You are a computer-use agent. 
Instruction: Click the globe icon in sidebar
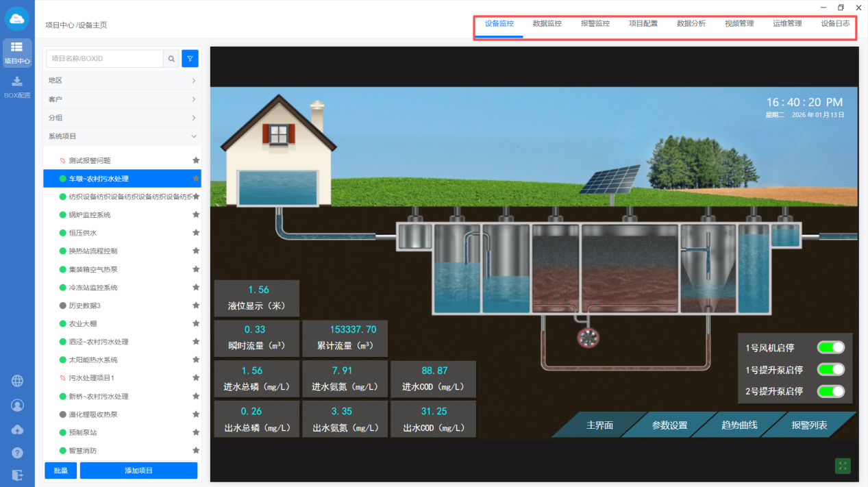pos(17,382)
